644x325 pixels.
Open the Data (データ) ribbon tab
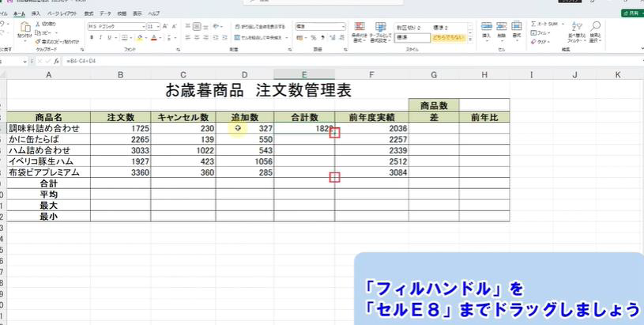pyautogui.click(x=105, y=13)
